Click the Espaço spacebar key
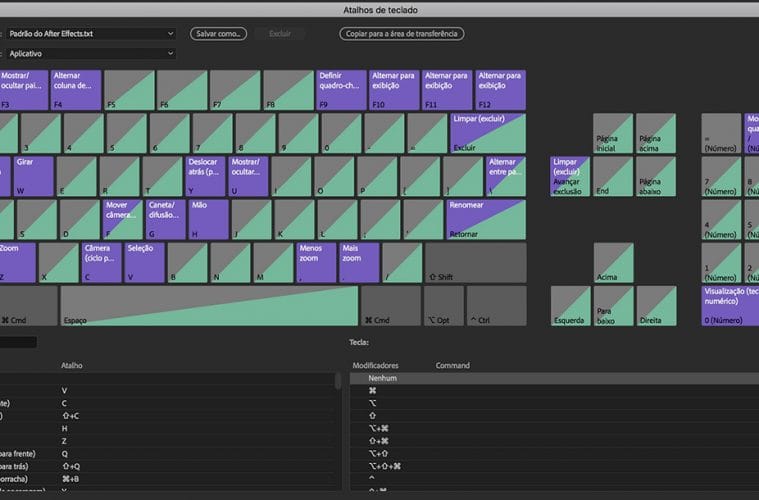759x500 pixels. click(209, 305)
